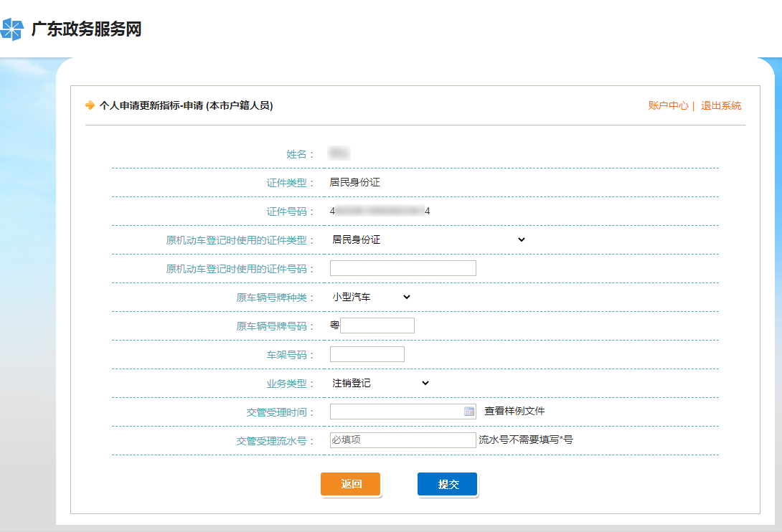Click the blue 提交 button
782x532 pixels.
[448, 484]
